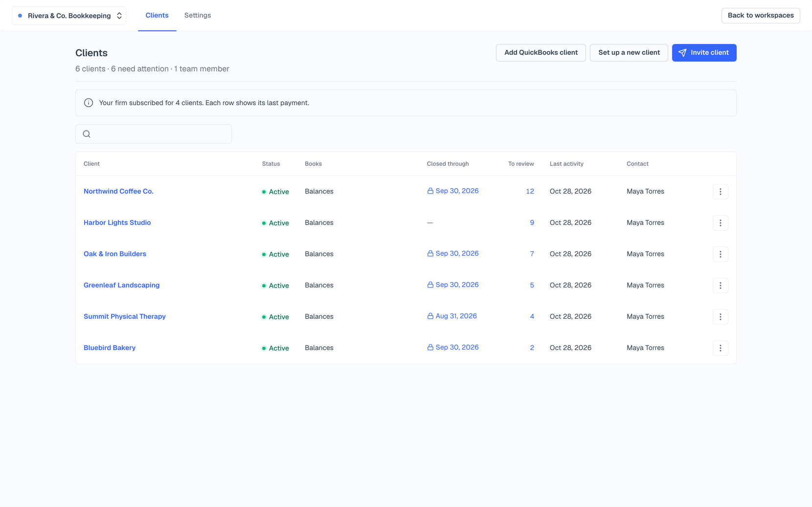
Task: Click the info icon in the subscription banner
Action: click(x=89, y=103)
